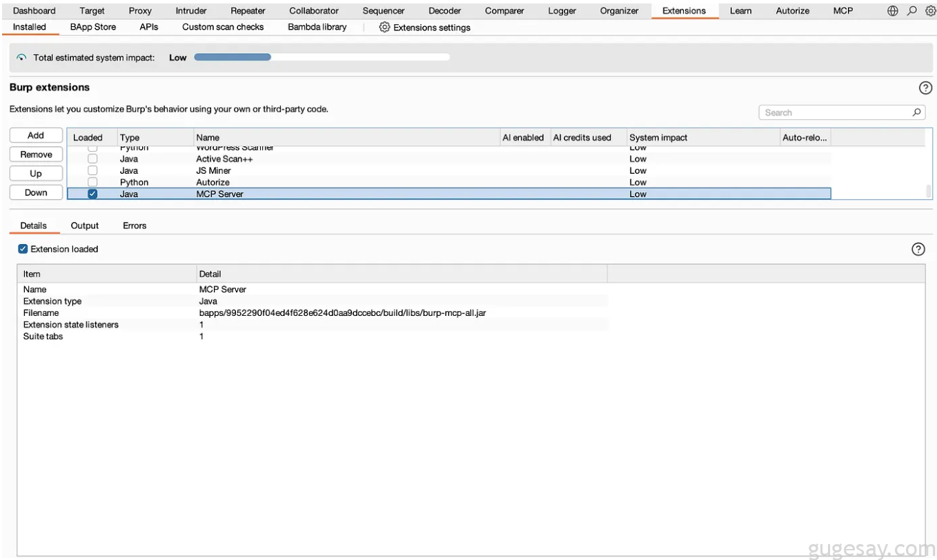Click the Extensions settings gear icon
The width and height of the screenshot is (937, 560).
pos(384,28)
